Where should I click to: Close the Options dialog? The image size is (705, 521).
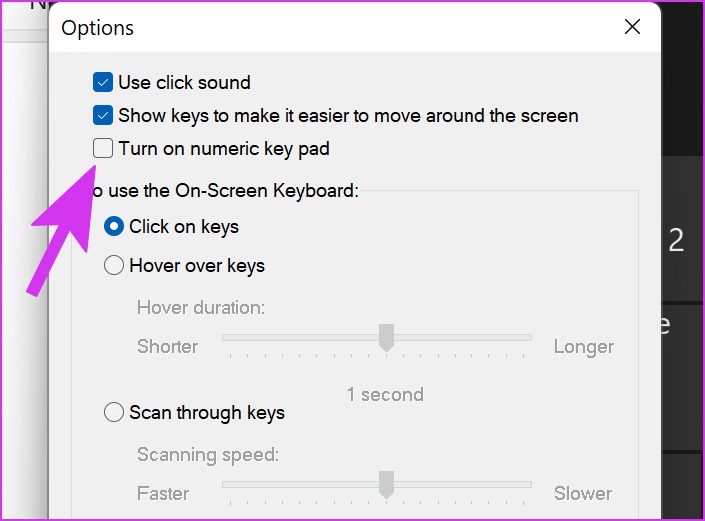pos(632,27)
